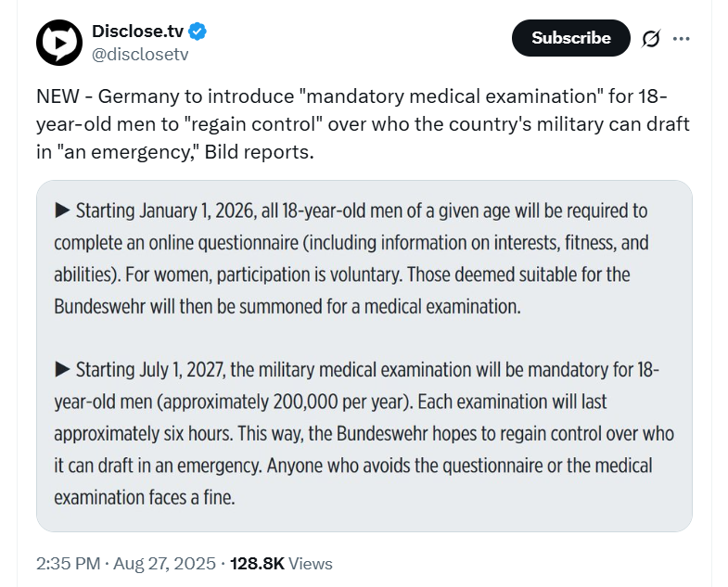Open the @disclosetv handle link
The image size is (728, 587).
point(140,55)
